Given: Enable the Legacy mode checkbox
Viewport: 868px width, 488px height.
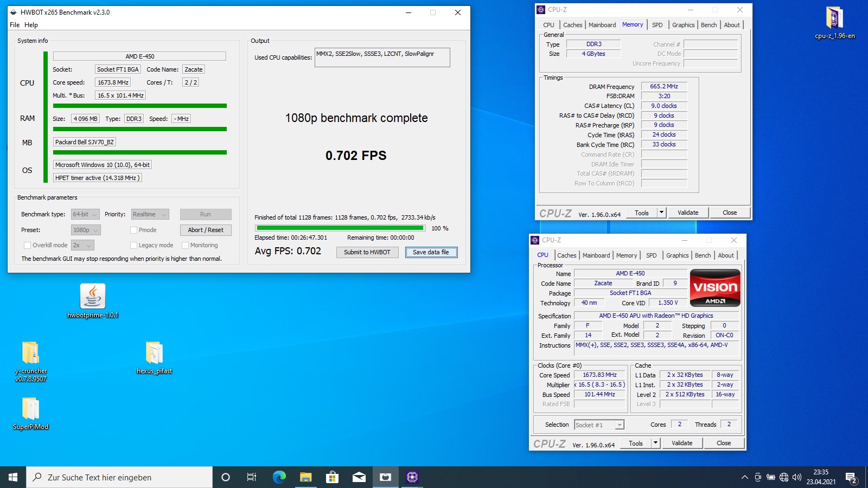Looking at the screenshot, I should point(133,245).
